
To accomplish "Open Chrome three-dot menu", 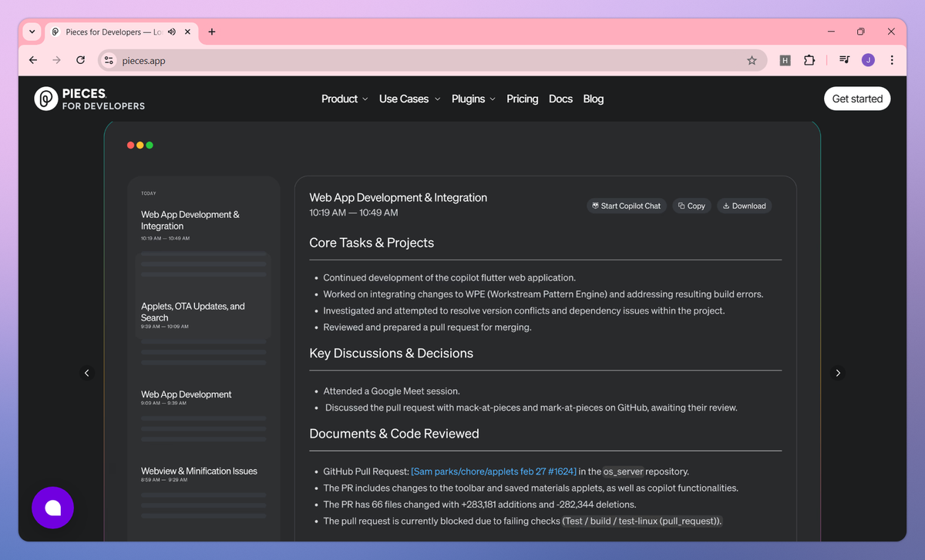I will pos(892,60).
